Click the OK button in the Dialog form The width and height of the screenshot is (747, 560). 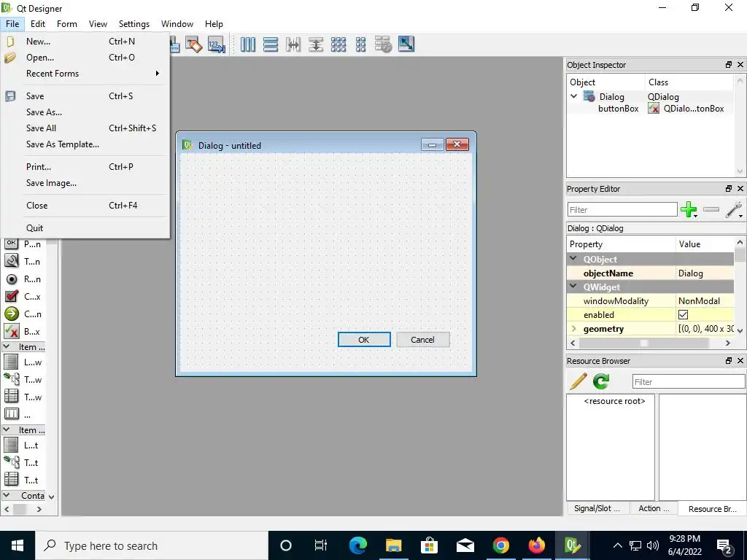364,340
